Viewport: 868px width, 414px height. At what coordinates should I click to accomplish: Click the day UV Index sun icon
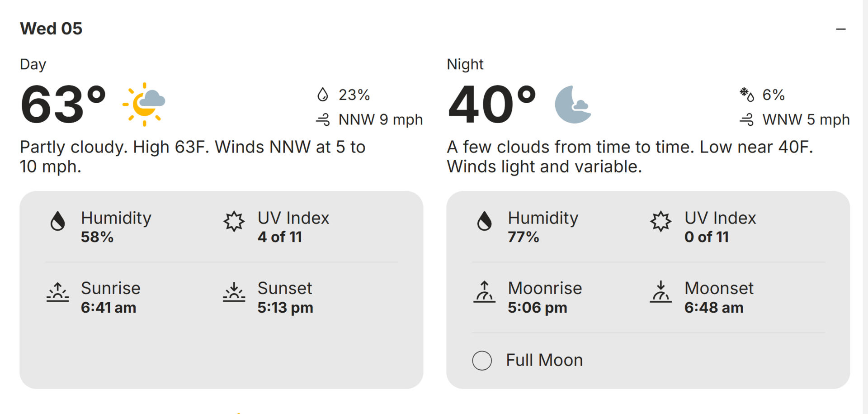pos(234,221)
